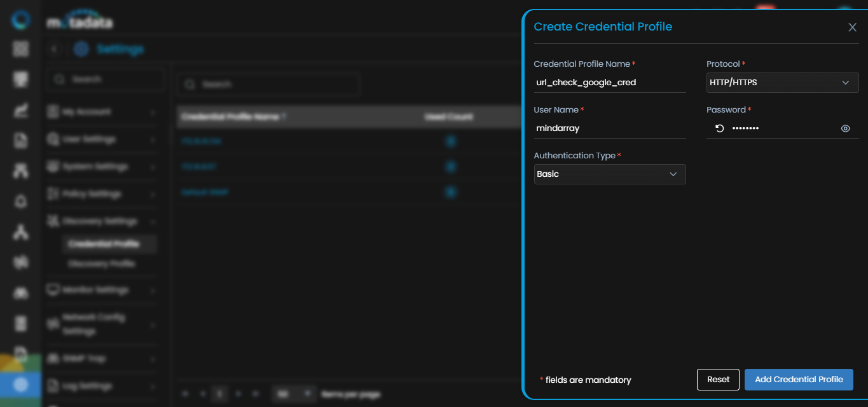Open the first credential profile row link
The width and height of the screenshot is (868, 407).
click(x=201, y=141)
